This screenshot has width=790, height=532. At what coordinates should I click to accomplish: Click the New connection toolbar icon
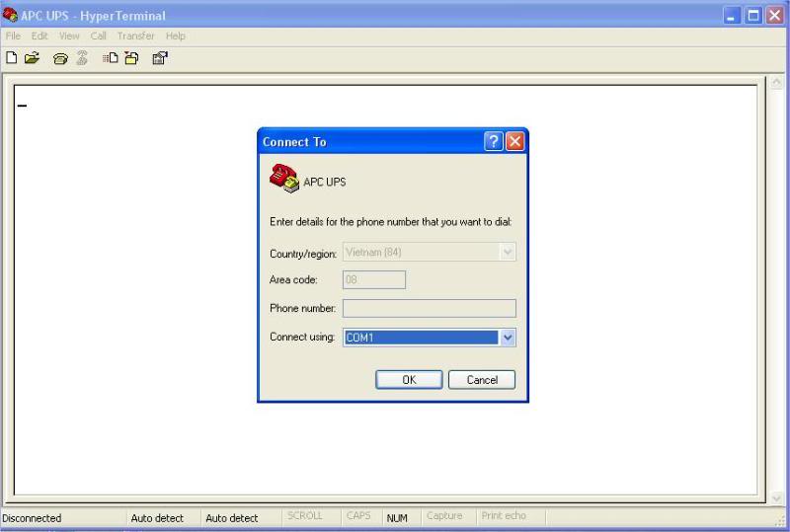pyautogui.click(x=12, y=58)
